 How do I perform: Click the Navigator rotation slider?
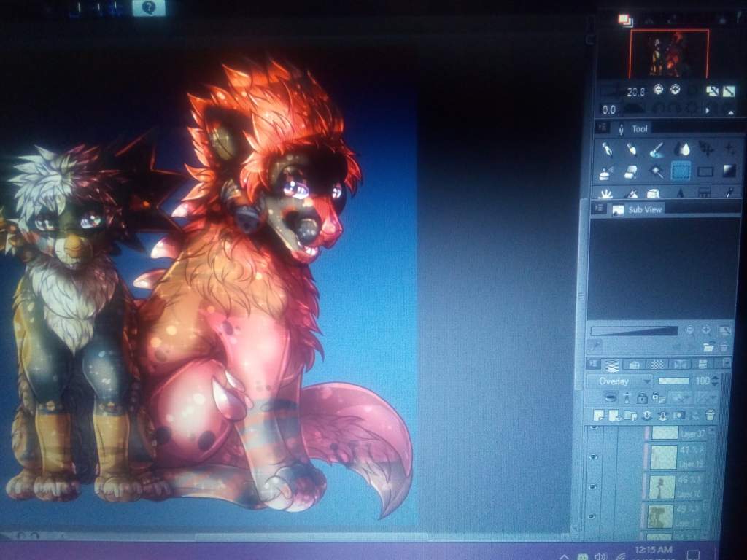pyautogui.click(x=634, y=109)
